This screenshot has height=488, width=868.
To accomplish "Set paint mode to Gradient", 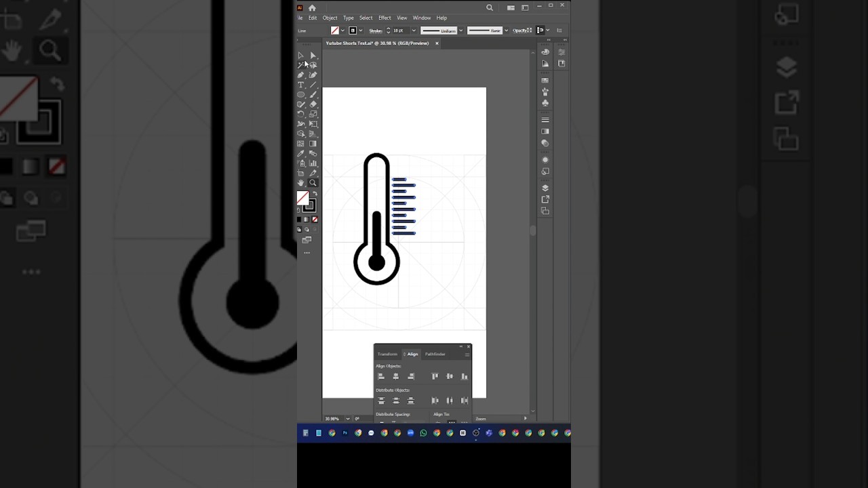I will click(x=307, y=220).
